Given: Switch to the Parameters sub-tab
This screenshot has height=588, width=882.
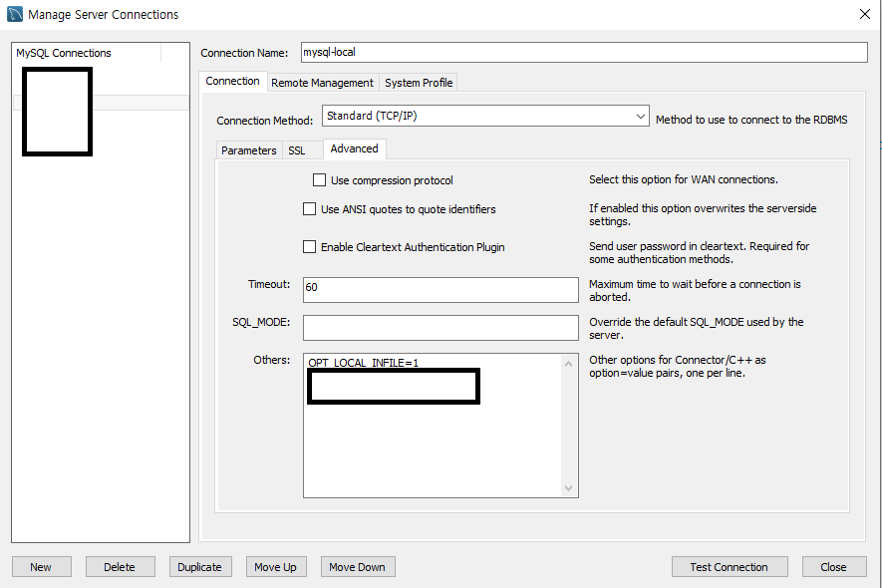Looking at the screenshot, I should [248, 150].
